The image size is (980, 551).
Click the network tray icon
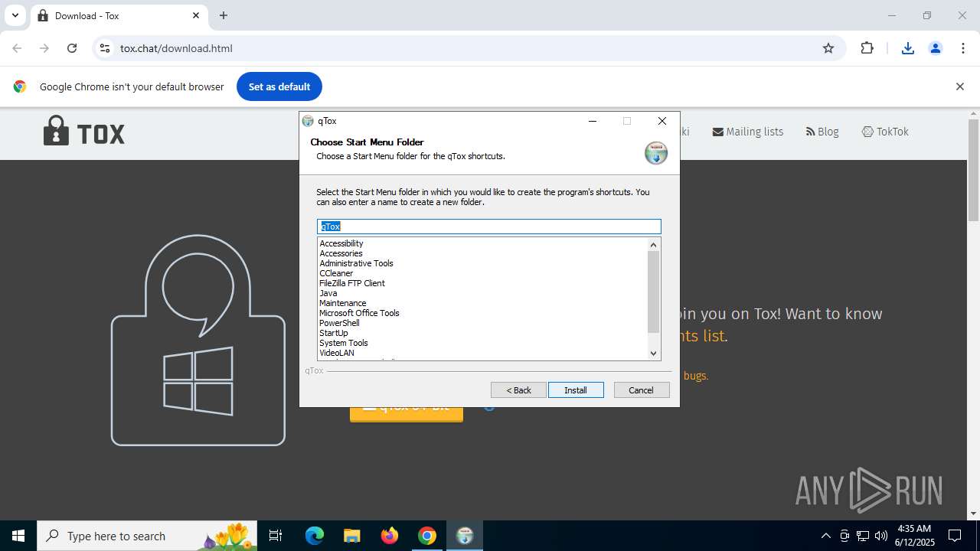[863, 536]
